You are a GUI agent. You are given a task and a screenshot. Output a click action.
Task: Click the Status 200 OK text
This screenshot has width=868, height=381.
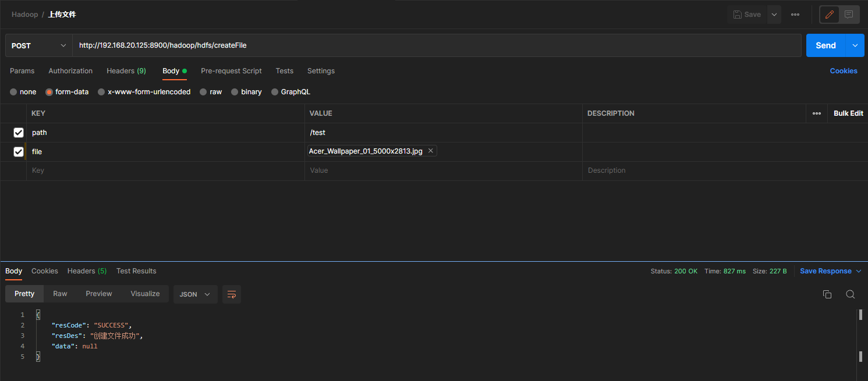674,272
